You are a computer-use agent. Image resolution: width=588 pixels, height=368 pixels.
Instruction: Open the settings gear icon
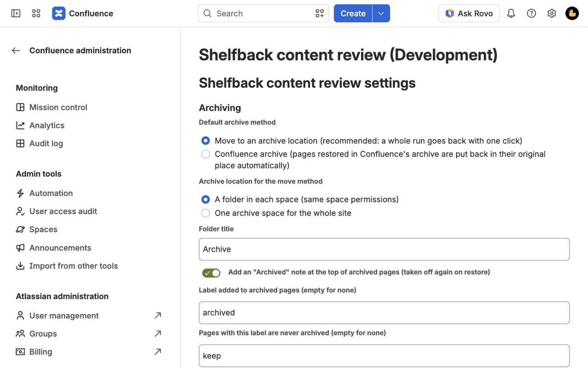coord(552,13)
